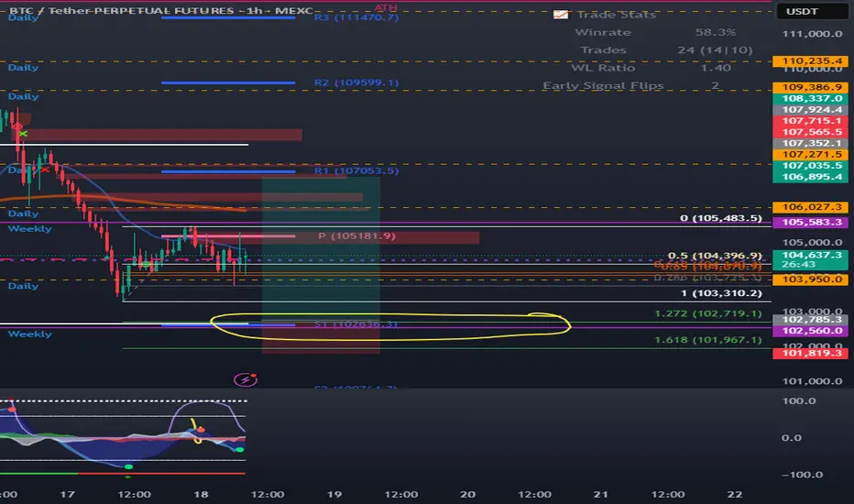
Task: Click the 109,386.9 orange price label
Action: tap(810, 87)
